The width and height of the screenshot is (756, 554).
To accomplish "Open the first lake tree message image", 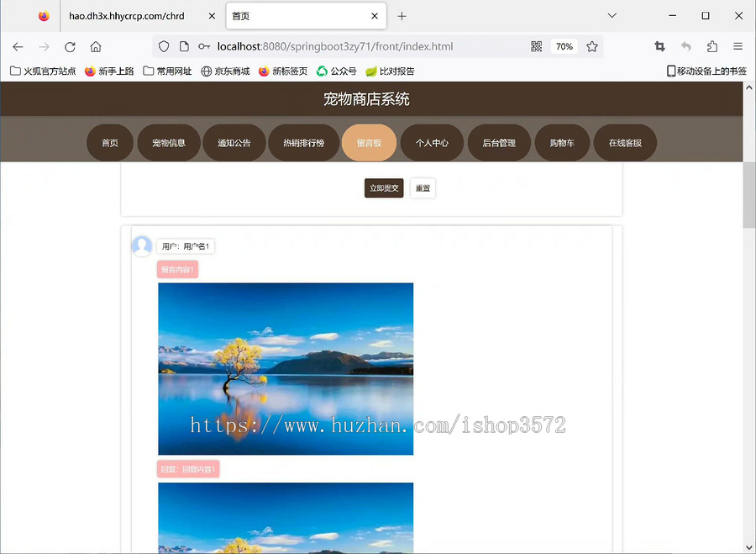I will click(x=286, y=369).
